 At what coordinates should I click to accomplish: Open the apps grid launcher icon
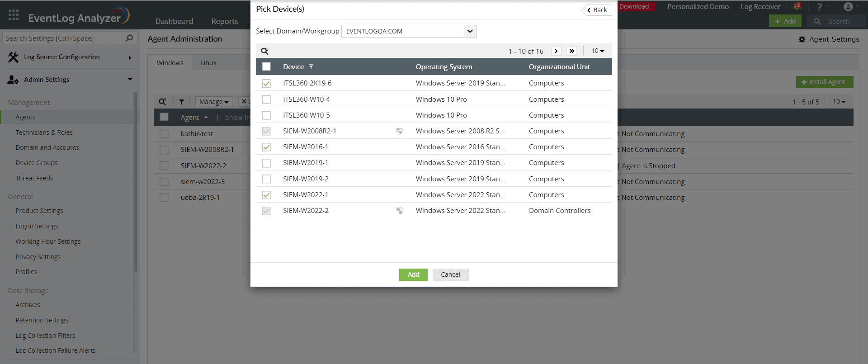(x=14, y=15)
